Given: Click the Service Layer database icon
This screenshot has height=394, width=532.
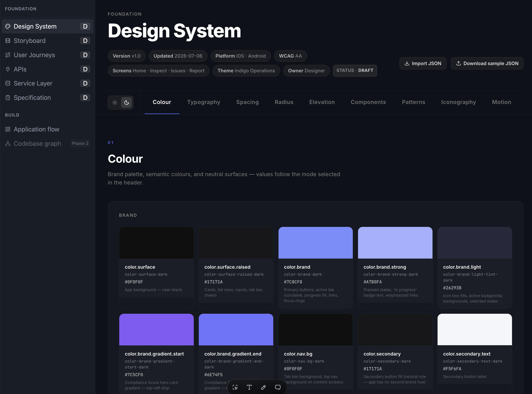Looking at the screenshot, I should [8, 83].
